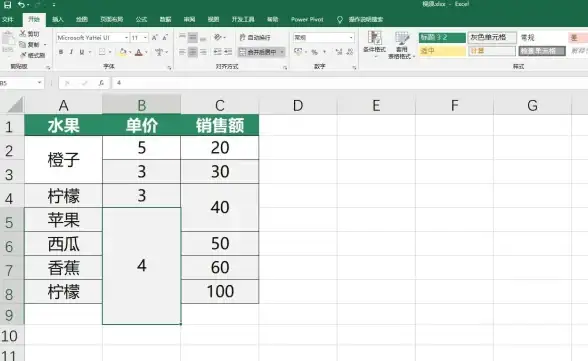
Task: Center text horizontally
Action: pyautogui.click(x=193, y=52)
